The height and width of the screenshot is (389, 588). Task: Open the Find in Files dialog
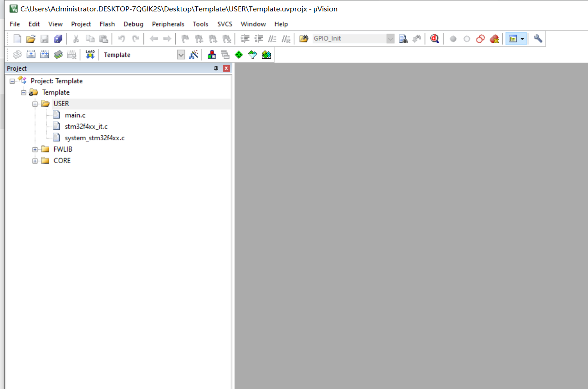coord(304,39)
